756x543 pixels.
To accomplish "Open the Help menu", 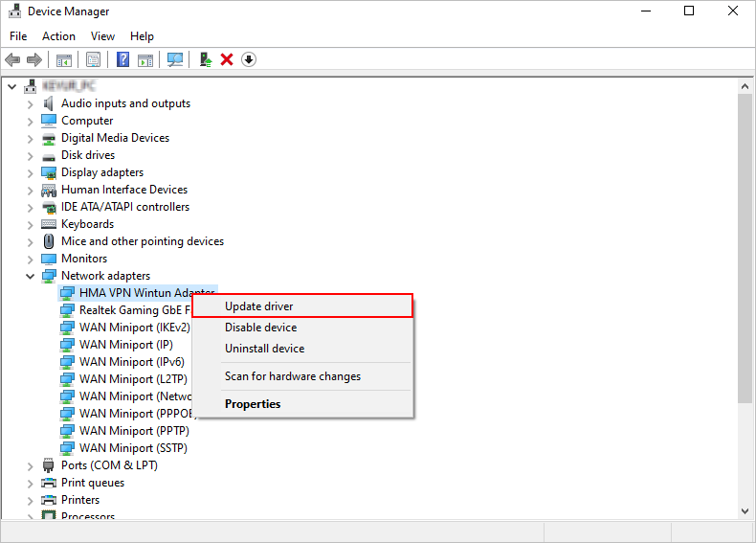I will (142, 36).
